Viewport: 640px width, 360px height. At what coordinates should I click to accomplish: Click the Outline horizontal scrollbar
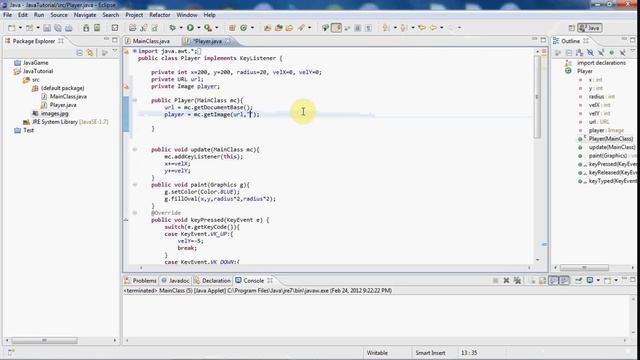(x=584, y=268)
